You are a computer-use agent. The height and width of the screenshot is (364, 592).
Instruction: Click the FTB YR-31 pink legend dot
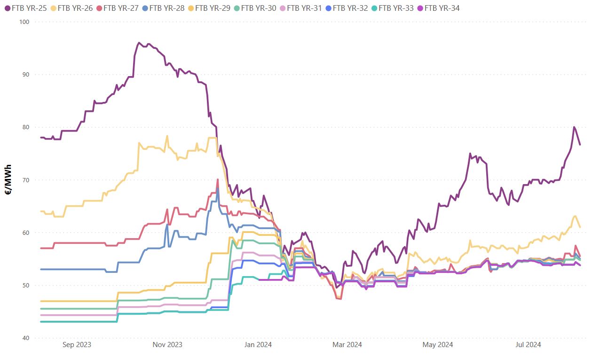pos(282,8)
